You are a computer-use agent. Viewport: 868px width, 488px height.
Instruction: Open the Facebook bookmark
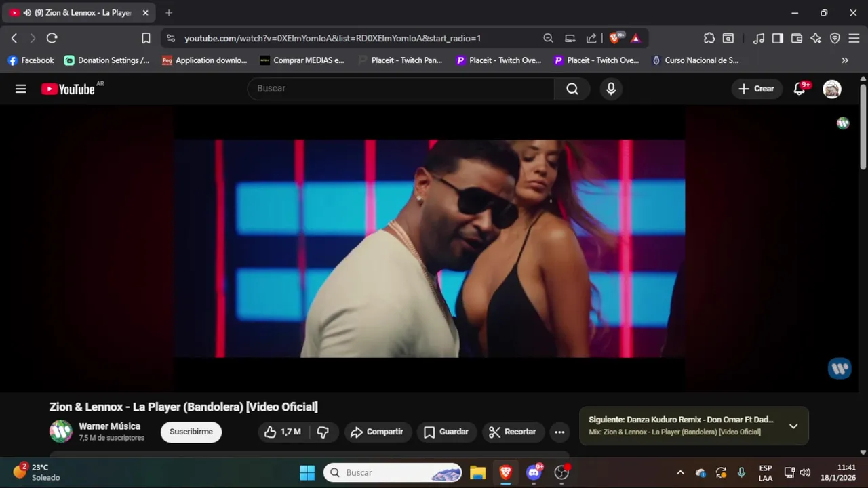(31, 60)
